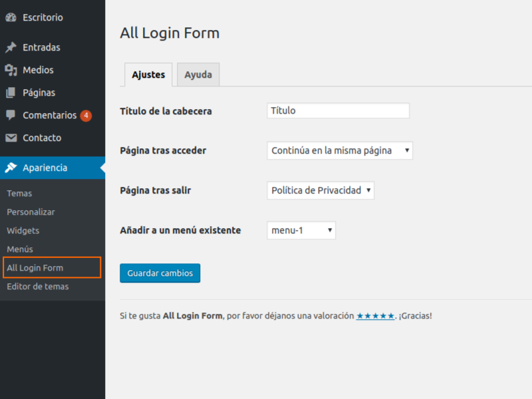Go to Menús submenu entry
Screen dimensions: 532x399
point(20,249)
